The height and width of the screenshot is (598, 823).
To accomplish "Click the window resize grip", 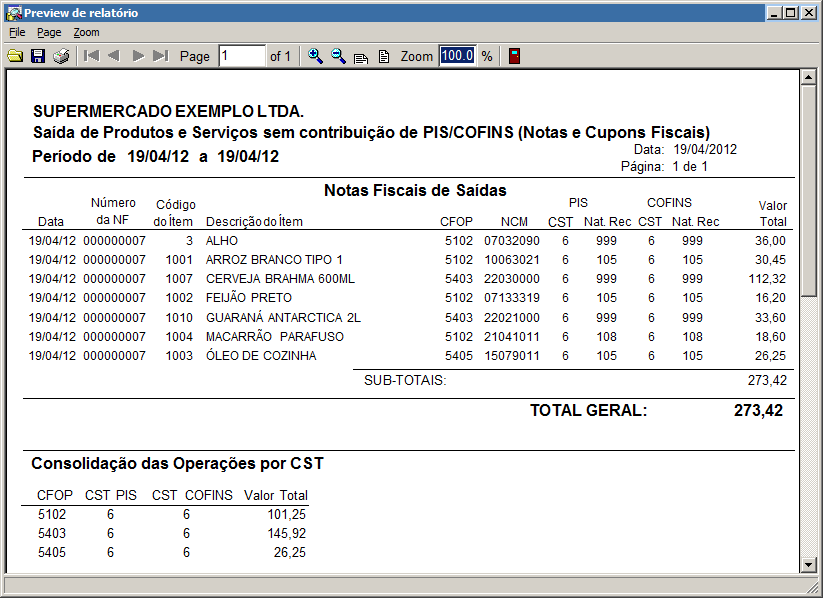I will (x=813, y=588).
